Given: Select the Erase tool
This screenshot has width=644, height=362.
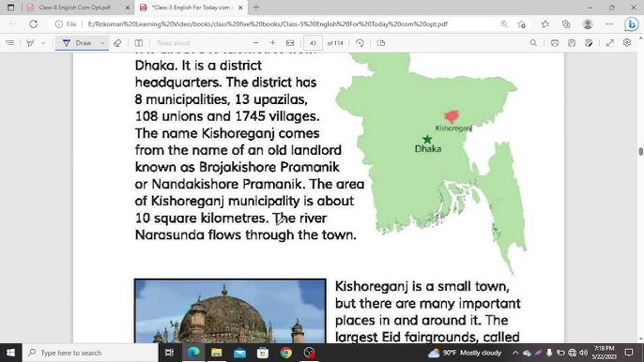Looking at the screenshot, I should 117,43.
